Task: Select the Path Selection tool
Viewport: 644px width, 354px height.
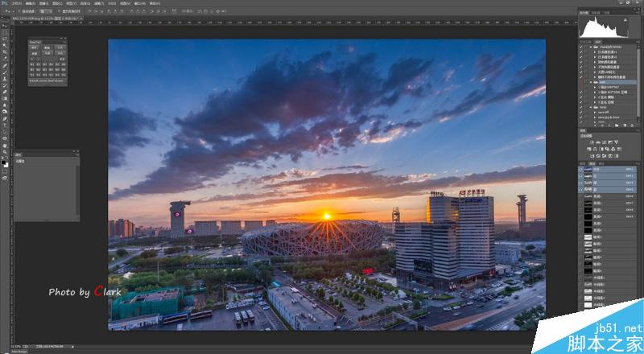Action: point(5,131)
